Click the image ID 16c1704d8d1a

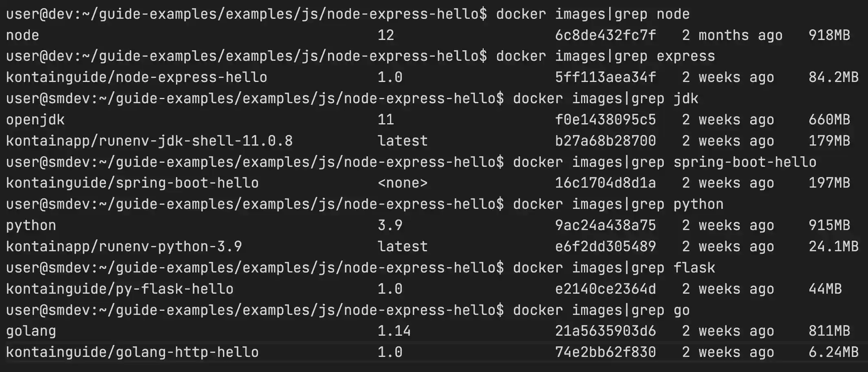click(605, 183)
